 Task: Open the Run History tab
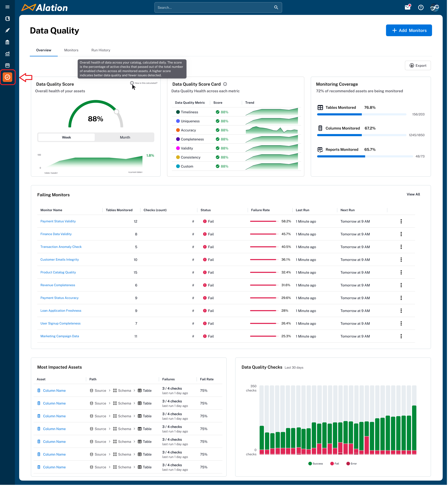(101, 50)
